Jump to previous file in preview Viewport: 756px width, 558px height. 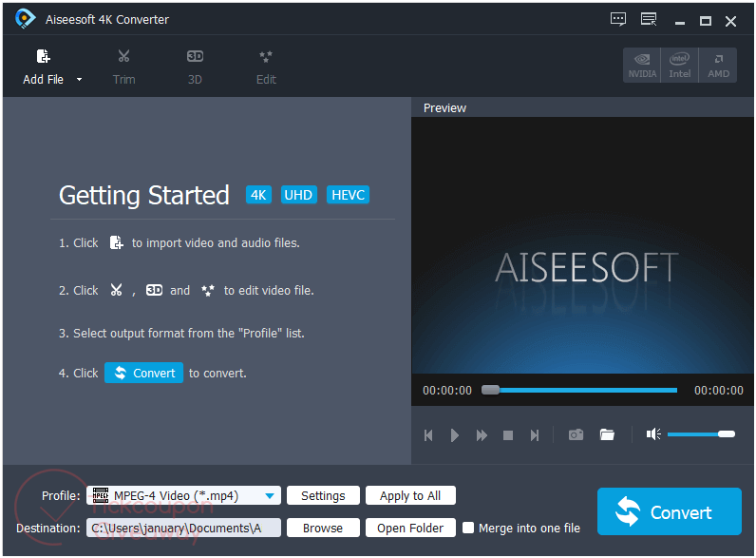pyautogui.click(x=428, y=435)
